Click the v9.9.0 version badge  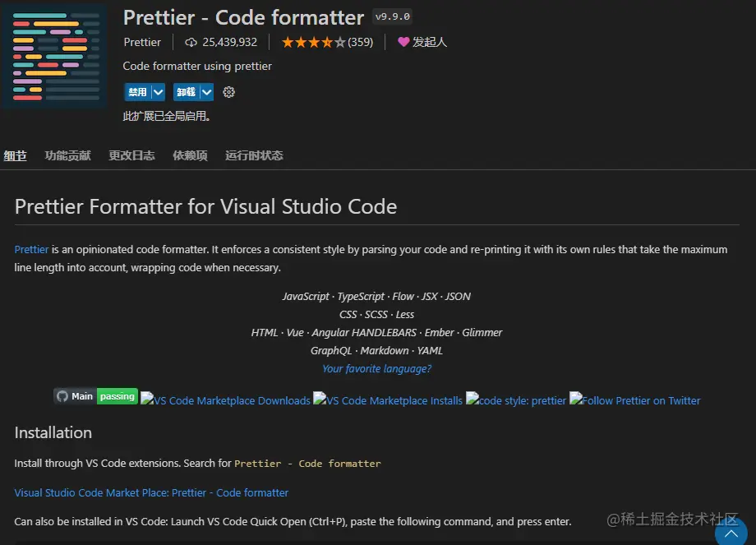[393, 16]
